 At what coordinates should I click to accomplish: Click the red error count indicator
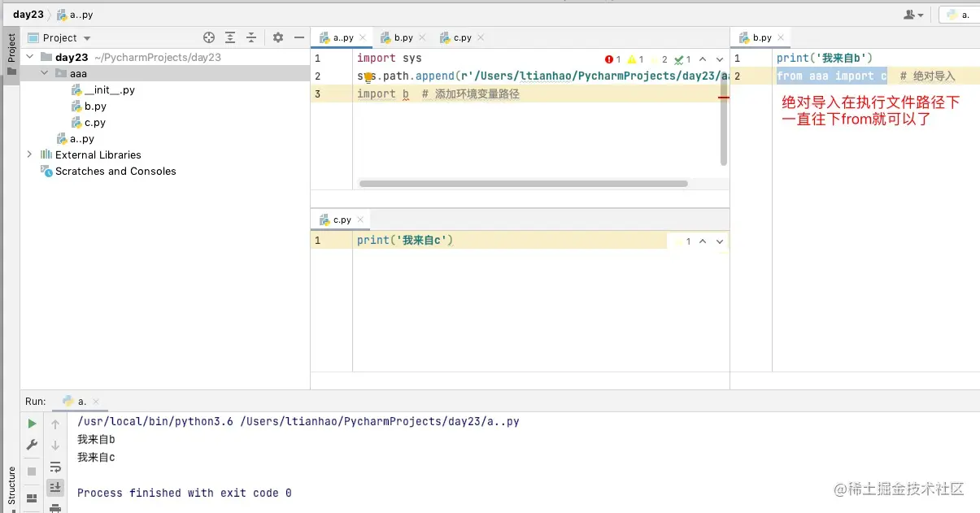[612, 59]
